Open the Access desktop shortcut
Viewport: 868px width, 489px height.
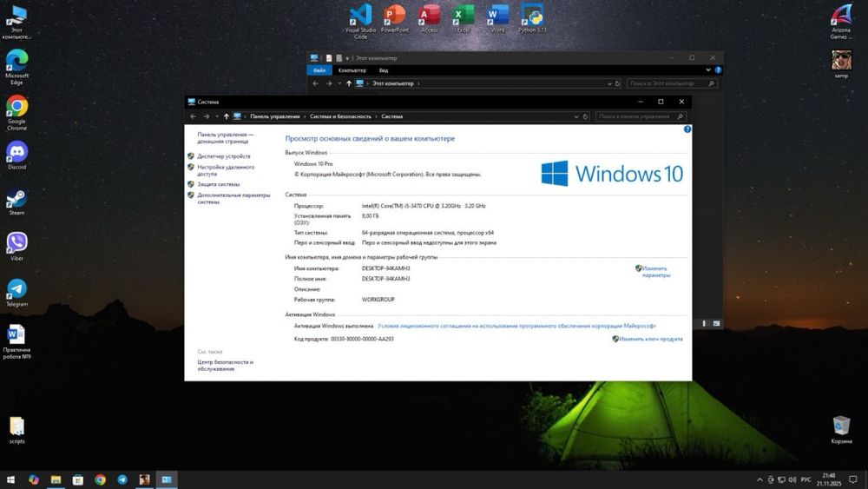pos(429,18)
